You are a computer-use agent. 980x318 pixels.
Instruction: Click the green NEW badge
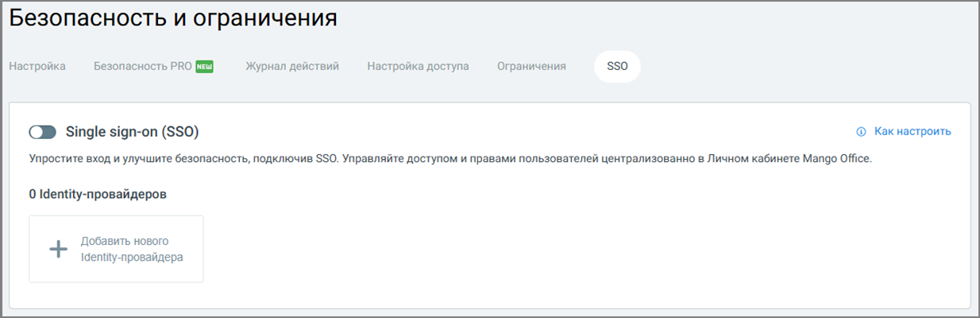[x=205, y=66]
